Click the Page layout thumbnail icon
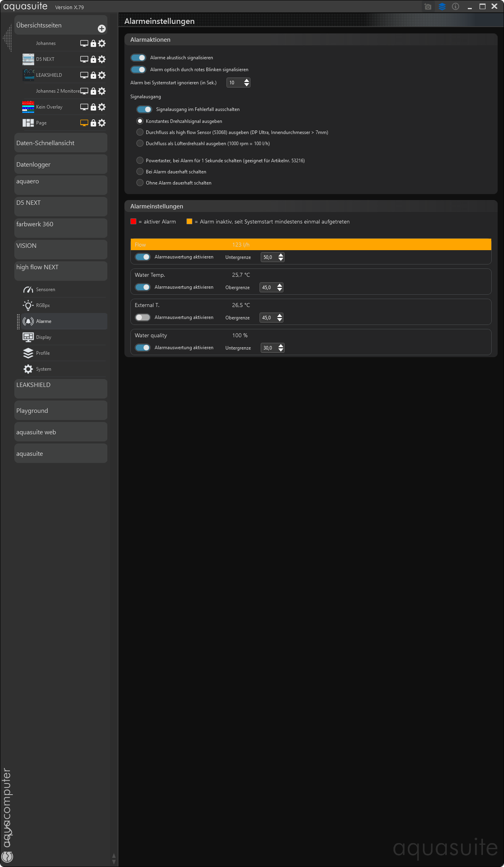Image resolution: width=504 pixels, height=867 pixels. (28, 123)
